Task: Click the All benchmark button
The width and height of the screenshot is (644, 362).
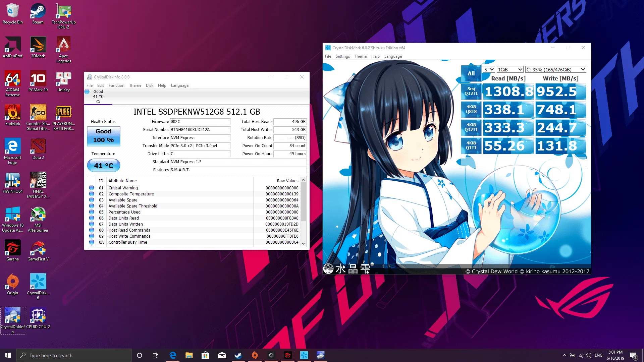Action: point(471,73)
